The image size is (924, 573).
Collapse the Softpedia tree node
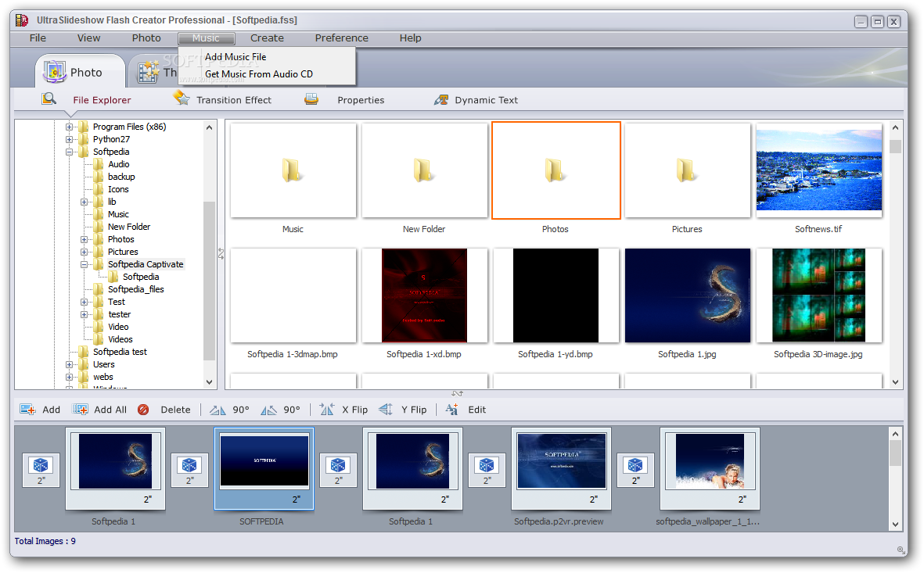(x=69, y=152)
